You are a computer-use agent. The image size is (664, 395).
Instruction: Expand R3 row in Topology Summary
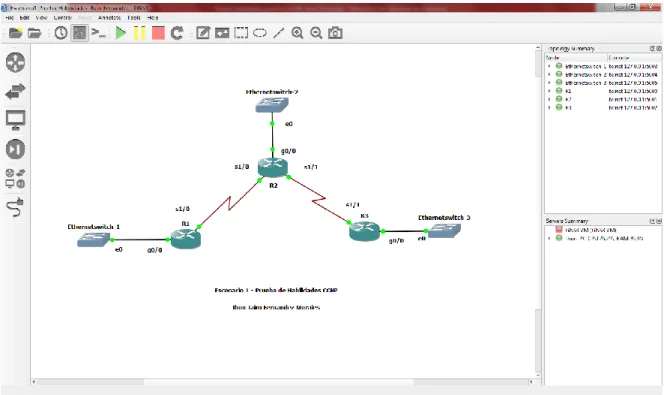click(550, 108)
